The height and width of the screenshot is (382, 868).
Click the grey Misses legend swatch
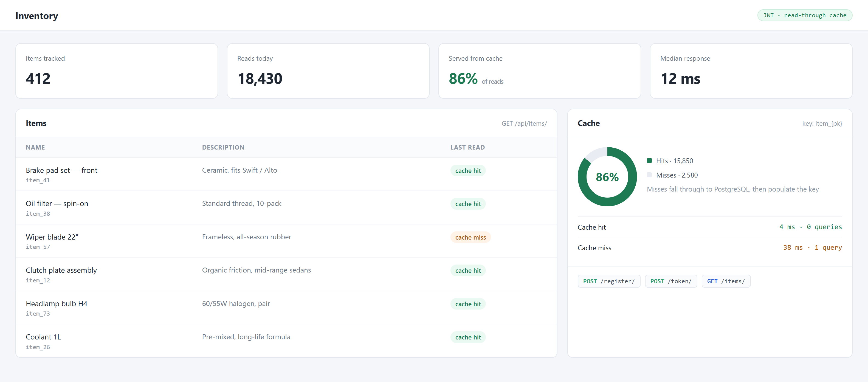(x=649, y=175)
